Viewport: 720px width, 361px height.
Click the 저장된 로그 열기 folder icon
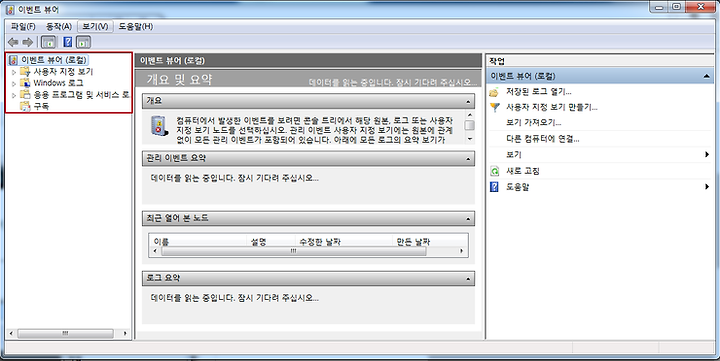pyautogui.click(x=494, y=92)
